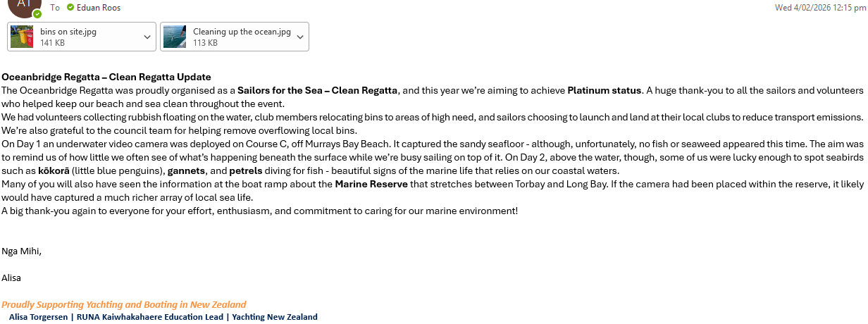Open the Cleaning up the ocean.jpg thumbnail
The height and width of the screenshot is (324, 868).
pos(175,37)
